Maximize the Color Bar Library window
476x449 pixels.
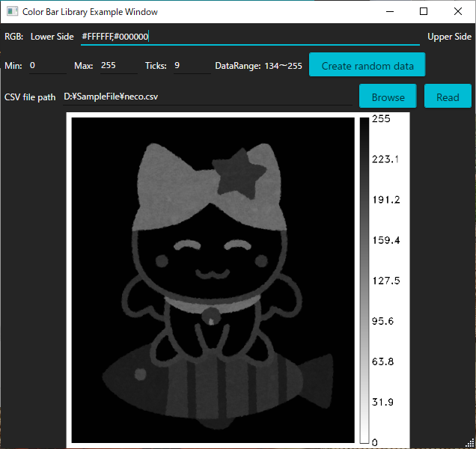[x=424, y=11]
